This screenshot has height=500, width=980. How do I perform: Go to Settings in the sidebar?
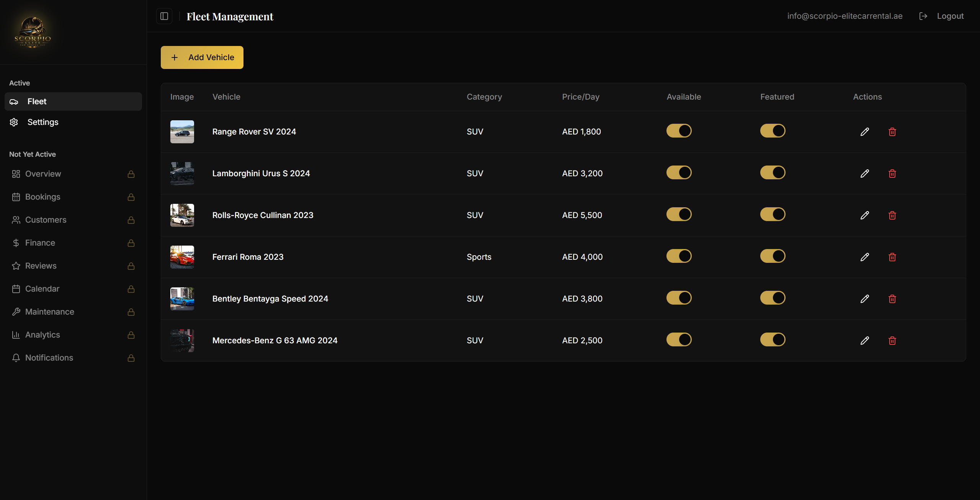43,122
